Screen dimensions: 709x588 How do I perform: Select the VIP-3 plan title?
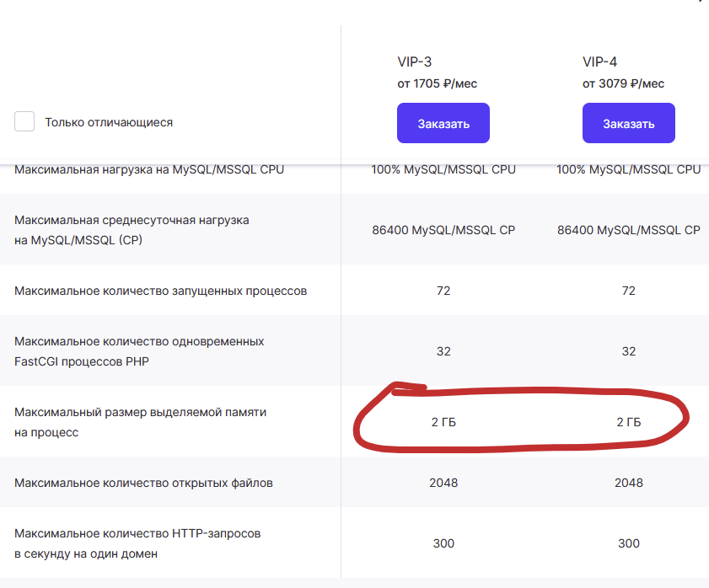click(x=415, y=61)
